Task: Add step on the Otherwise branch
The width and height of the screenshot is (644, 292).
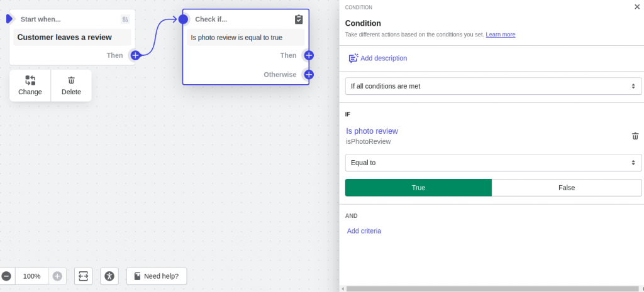Action: click(309, 75)
